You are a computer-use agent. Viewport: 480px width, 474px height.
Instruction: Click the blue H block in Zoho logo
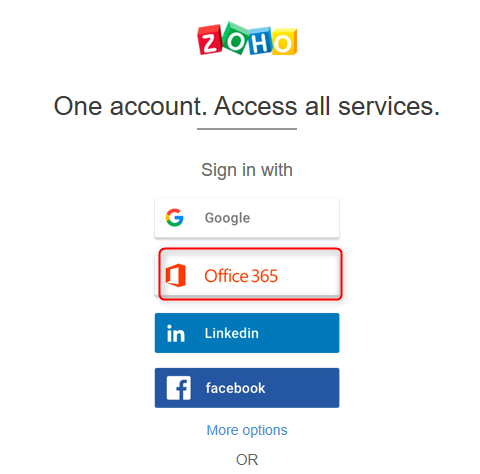coord(260,42)
